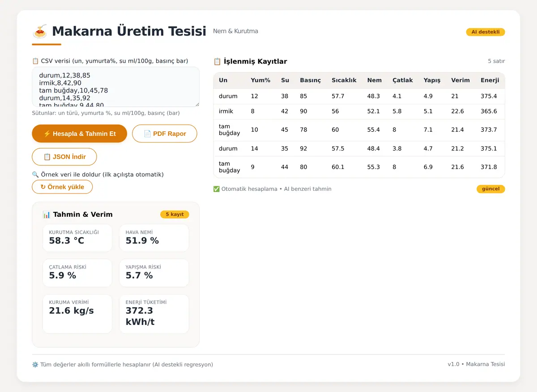Click the 5 satır row count text
Viewport: 537px width, 392px height.
pyautogui.click(x=496, y=61)
